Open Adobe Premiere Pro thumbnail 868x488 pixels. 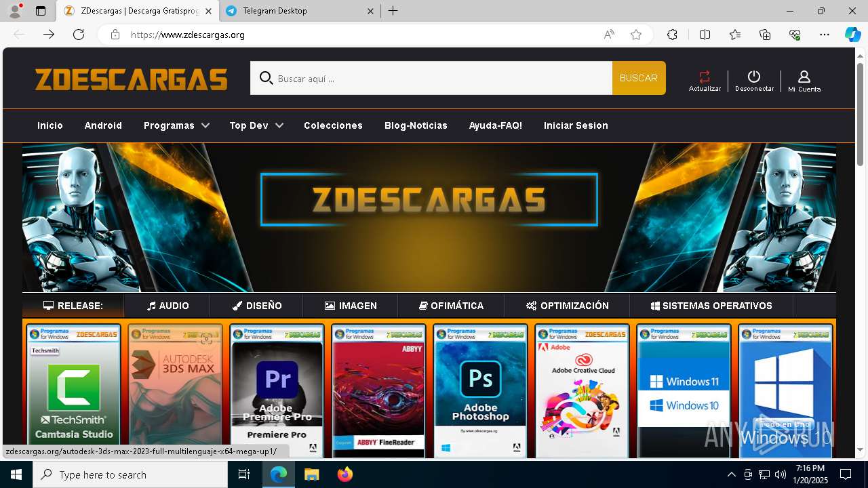click(277, 391)
